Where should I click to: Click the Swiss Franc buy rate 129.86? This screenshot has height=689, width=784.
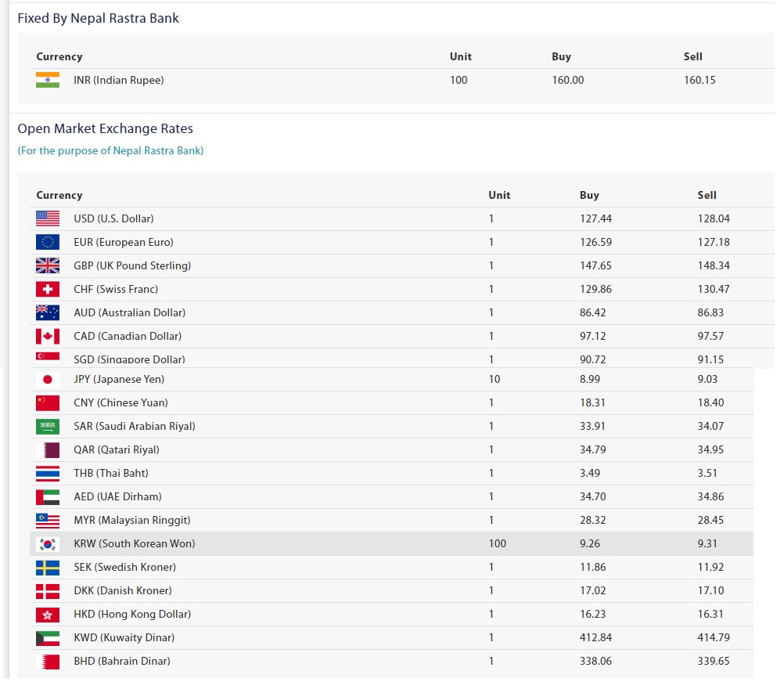pos(596,289)
